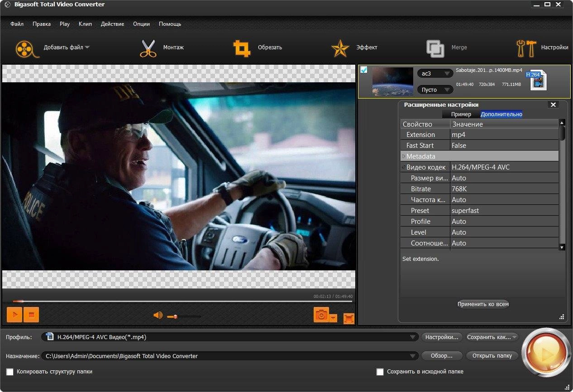Image resolution: width=573 pixels, height=392 pixels.
Task: Open the Эффект star icon
Action: tap(339, 48)
